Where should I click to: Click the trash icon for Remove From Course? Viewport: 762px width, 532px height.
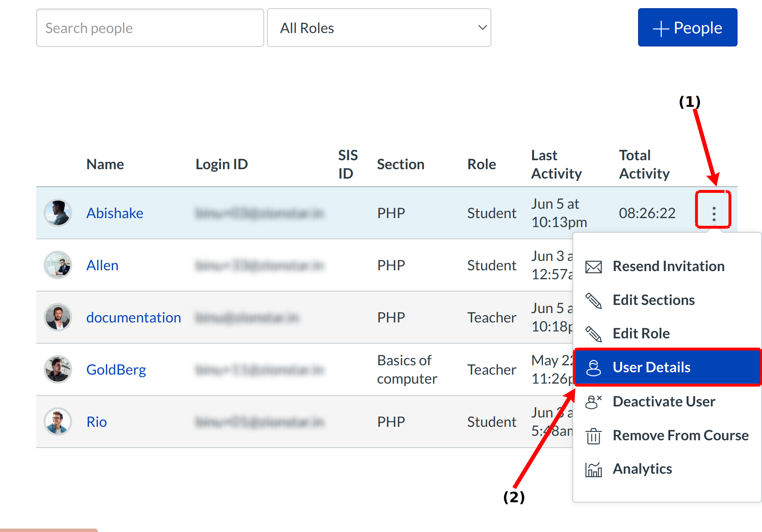(x=593, y=436)
